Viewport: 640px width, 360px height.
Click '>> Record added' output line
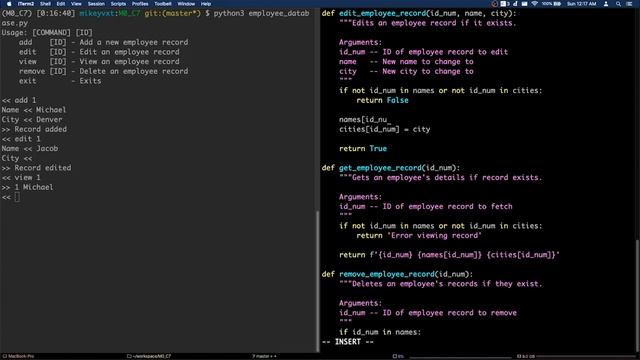[34, 129]
